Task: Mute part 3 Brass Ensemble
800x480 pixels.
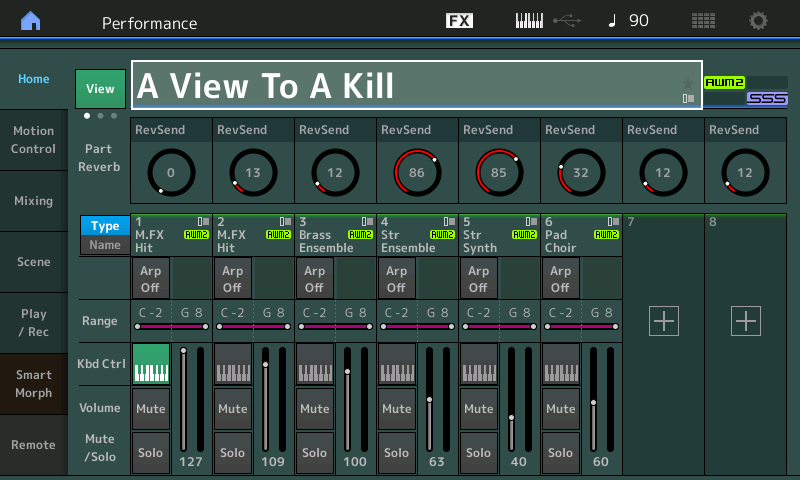Action: (314, 409)
